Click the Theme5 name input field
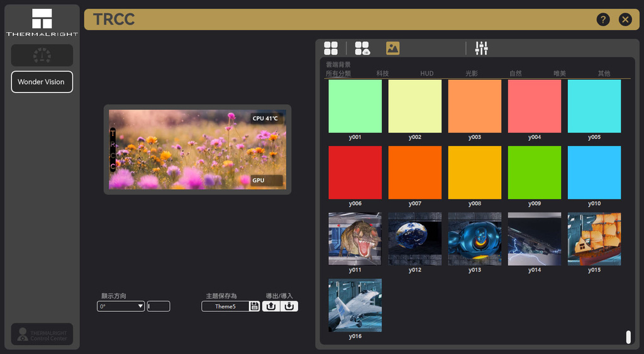 [x=225, y=306]
